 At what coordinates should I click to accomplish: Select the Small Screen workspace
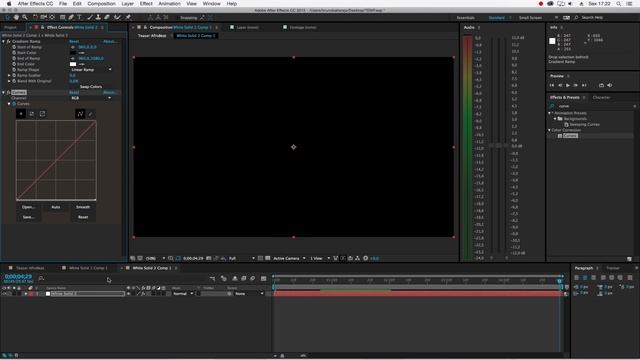coord(530,18)
